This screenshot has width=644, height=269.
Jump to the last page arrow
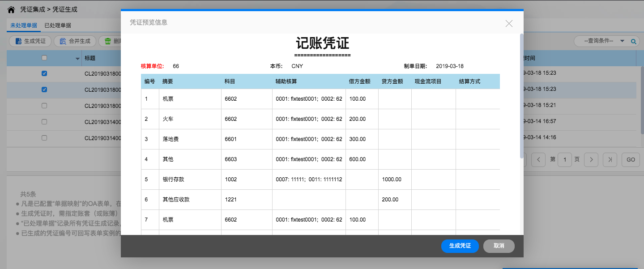coord(610,160)
